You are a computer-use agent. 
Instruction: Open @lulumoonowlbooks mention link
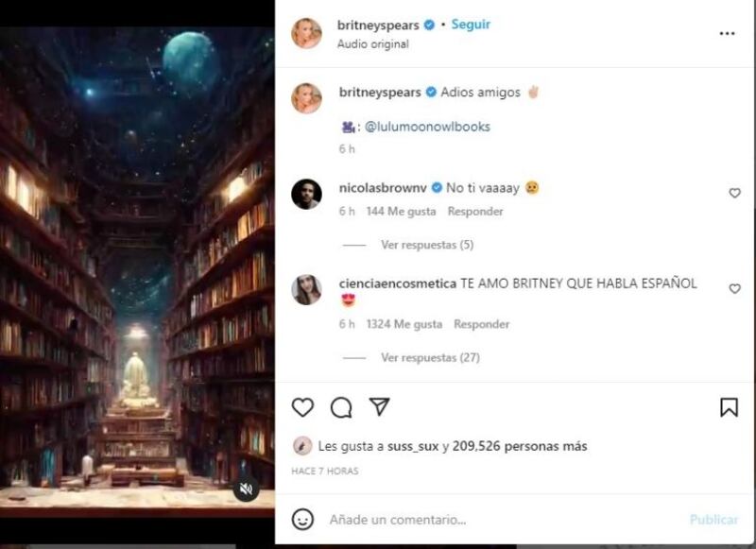[427, 127]
